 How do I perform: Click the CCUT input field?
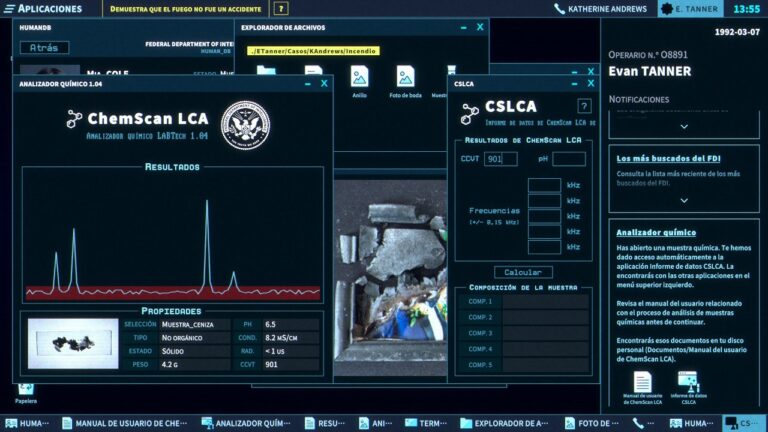[x=501, y=159]
